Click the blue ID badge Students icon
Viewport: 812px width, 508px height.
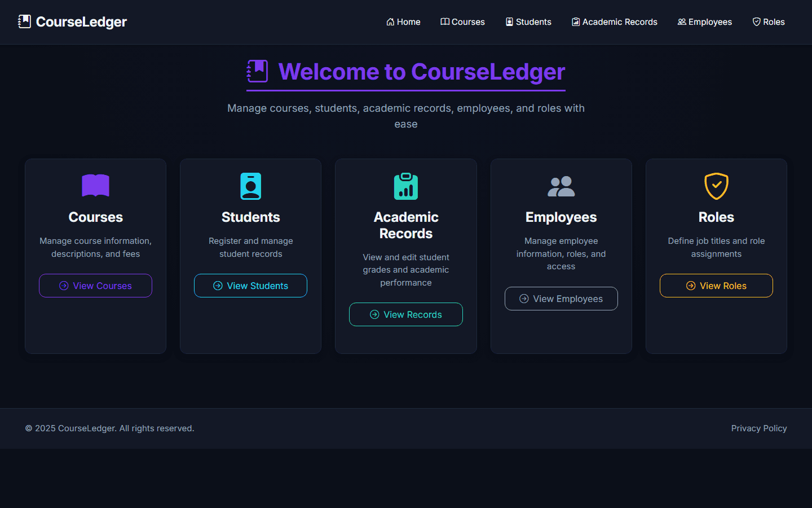251,186
